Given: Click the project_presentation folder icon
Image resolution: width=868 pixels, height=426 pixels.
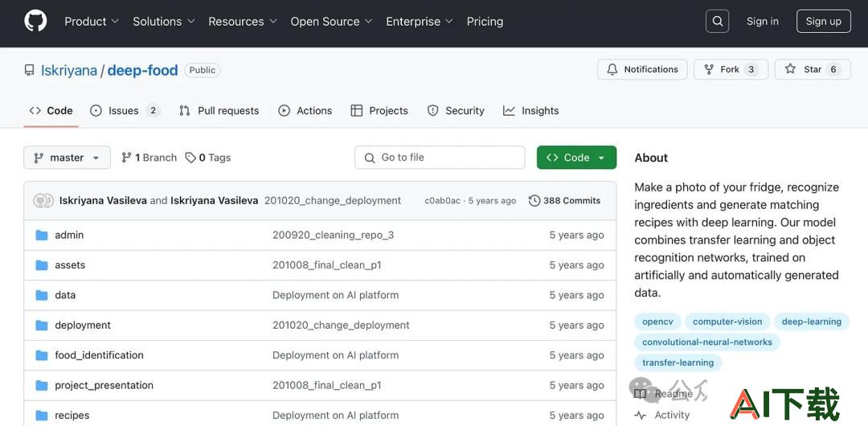Looking at the screenshot, I should pyautogui.click(x=42, y=385).
